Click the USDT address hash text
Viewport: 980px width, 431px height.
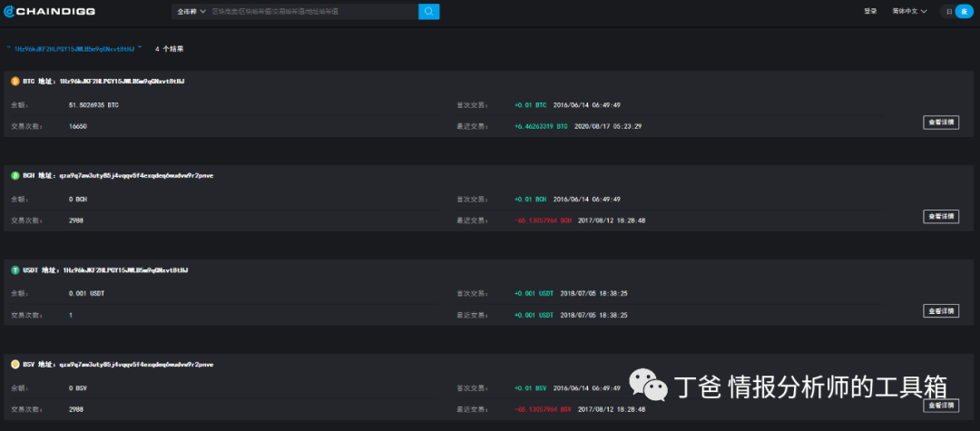(x=125, y=269)
